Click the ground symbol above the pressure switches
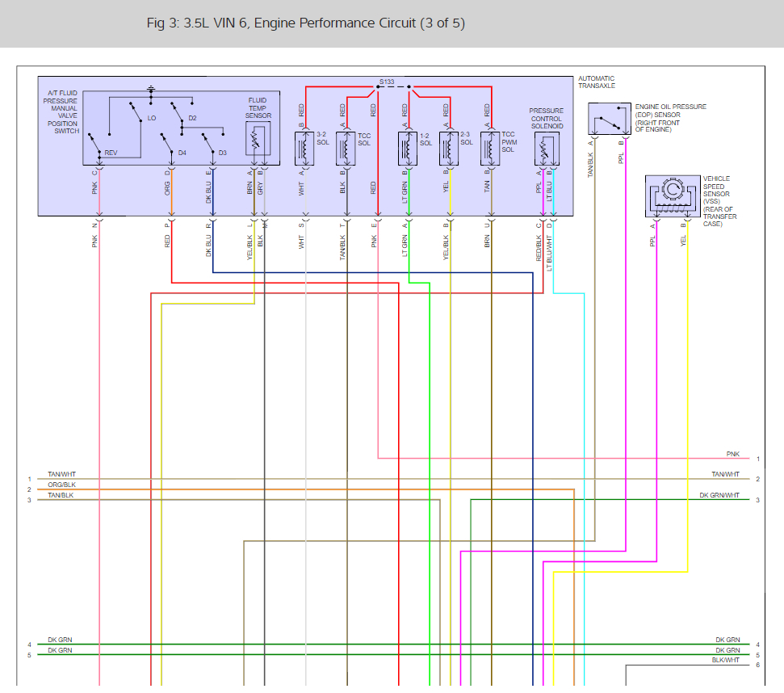The image size is (784, 693). point(151,90)
